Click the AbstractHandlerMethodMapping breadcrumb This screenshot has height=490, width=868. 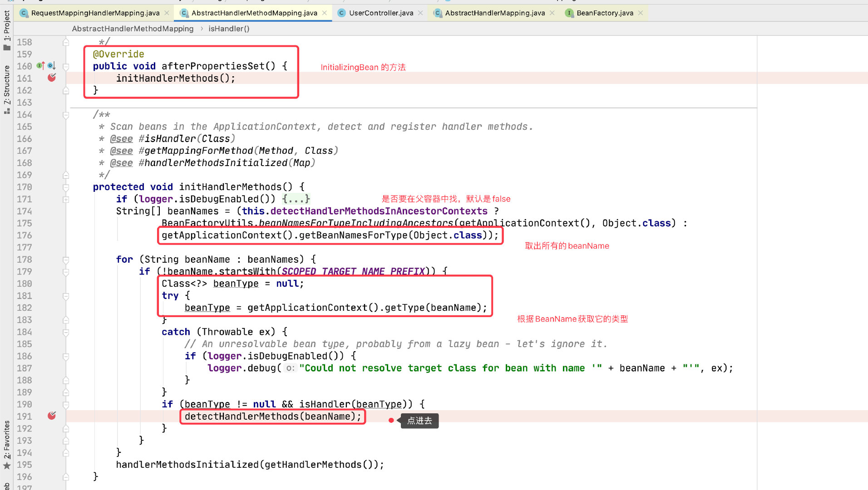click(x=133, y=29)
